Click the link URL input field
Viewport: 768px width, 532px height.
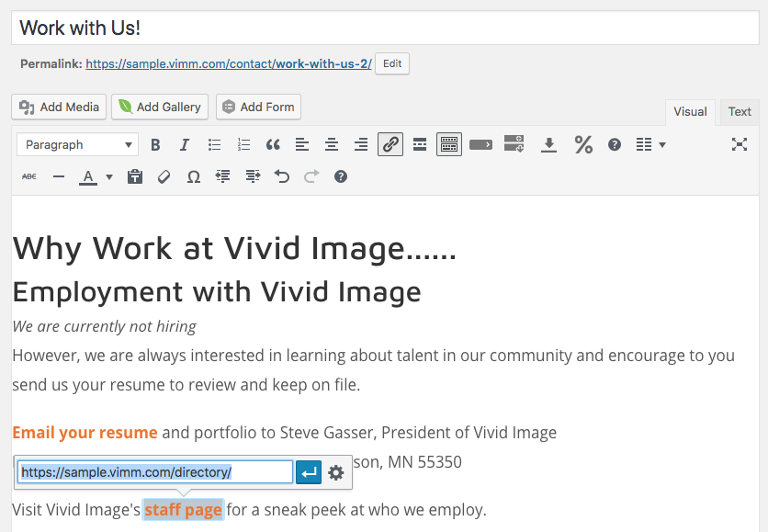pyautogui.click(x=155, y=472)
